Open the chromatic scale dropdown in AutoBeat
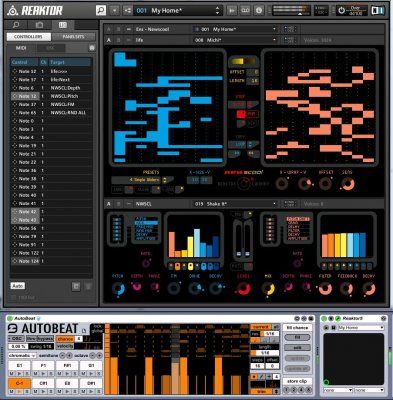Viewport: 393px width, 400px height. pos(22,356)
